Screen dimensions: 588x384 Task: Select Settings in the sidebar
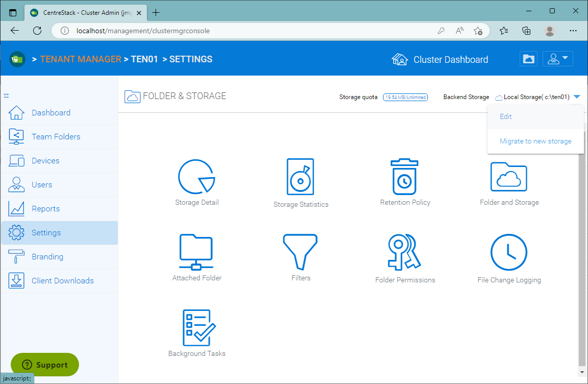point(46,233)
